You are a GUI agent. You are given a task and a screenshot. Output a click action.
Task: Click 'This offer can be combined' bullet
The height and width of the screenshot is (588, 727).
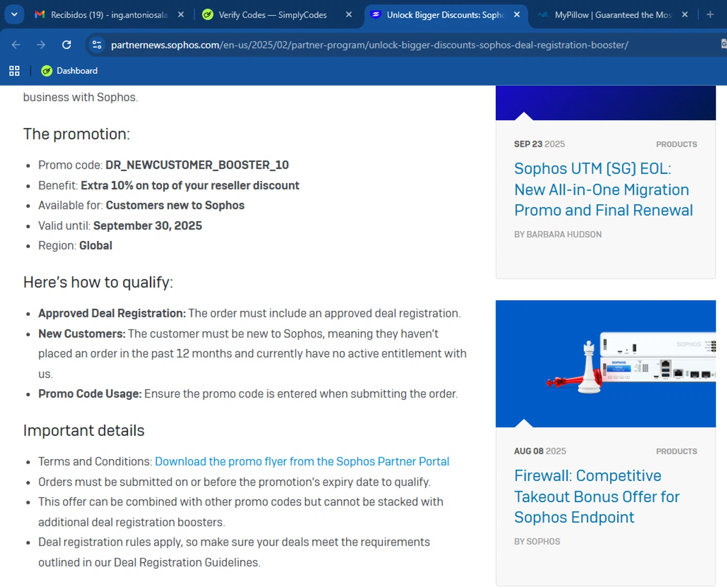tap(241, 512)
